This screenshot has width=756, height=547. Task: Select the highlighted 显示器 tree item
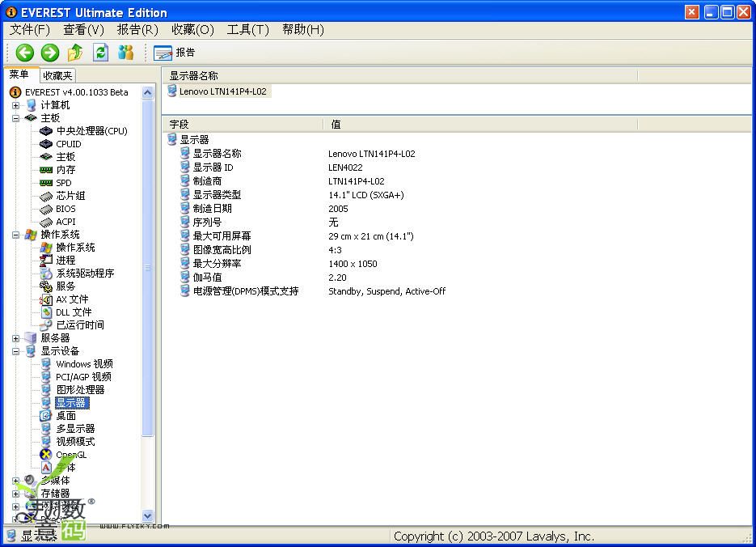[72, 403]
